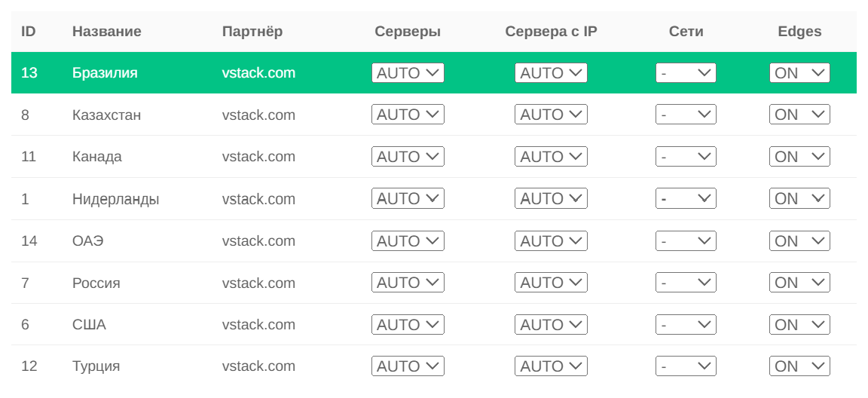Sort by the Название column header
Screen dimensions: 868x398
[x=106, y=32]
